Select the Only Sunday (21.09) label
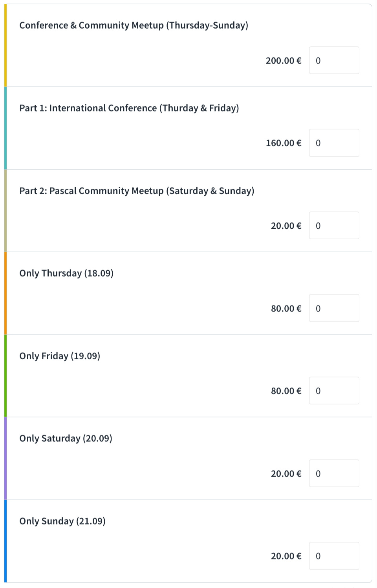This screenshot has height=588, width=377. point(62,521)
